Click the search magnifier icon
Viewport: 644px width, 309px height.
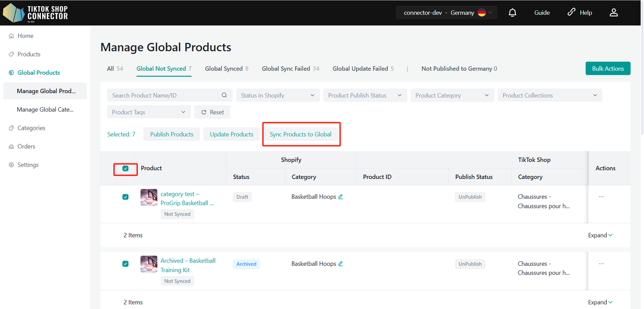(224, 95)
